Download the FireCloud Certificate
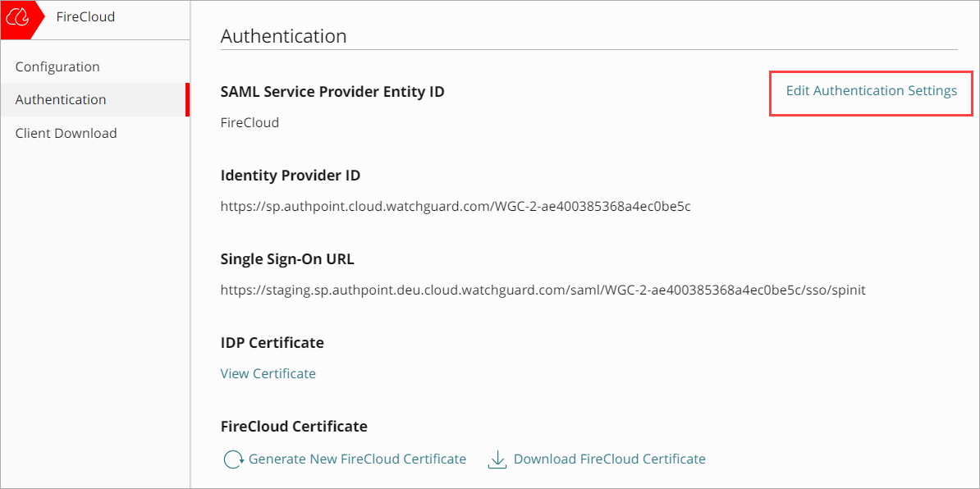 coord(609,459)
